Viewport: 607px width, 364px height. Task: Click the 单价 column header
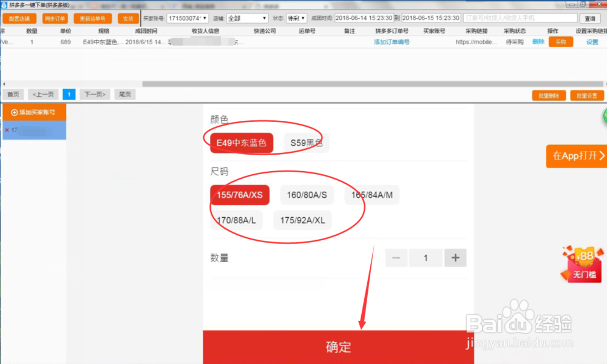[x=66, y=31]
